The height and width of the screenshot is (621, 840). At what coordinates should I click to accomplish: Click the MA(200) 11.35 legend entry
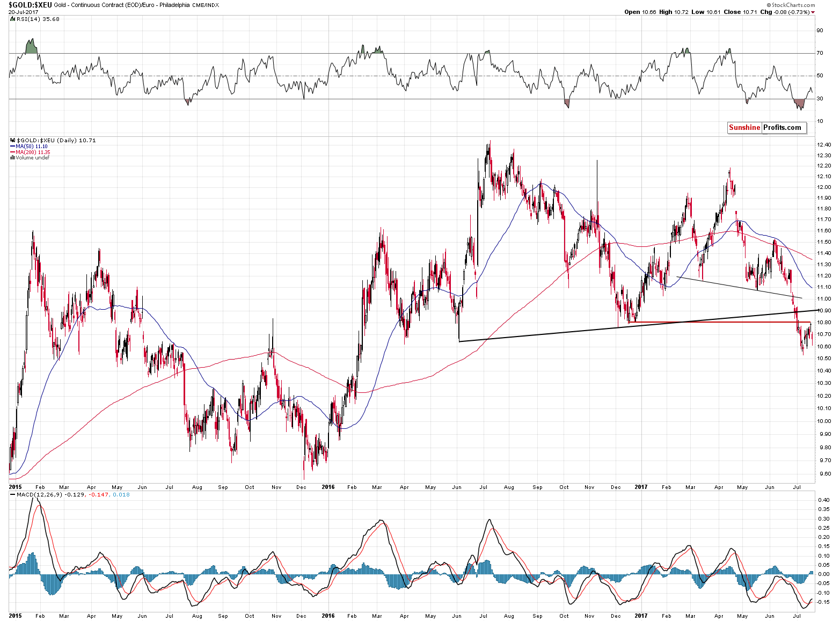tap(33, 152)
